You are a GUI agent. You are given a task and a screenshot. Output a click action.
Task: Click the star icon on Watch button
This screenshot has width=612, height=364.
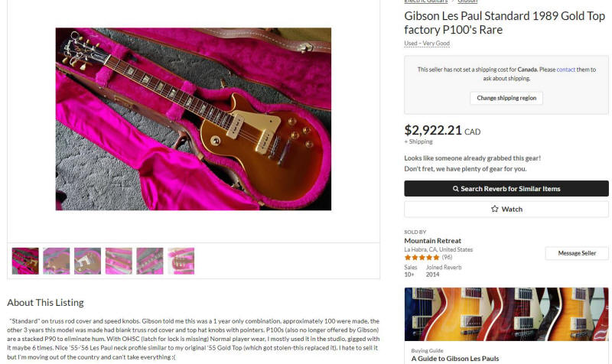point(494,209)
